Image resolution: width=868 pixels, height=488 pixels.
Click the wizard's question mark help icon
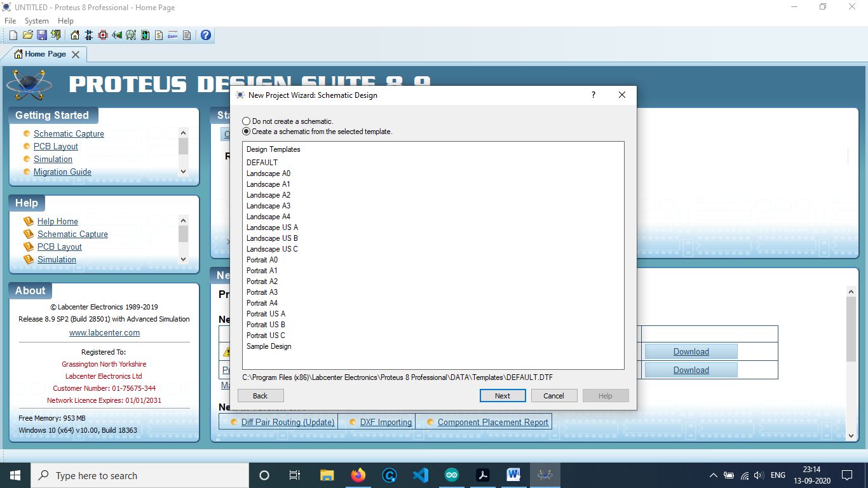point(593,95)
